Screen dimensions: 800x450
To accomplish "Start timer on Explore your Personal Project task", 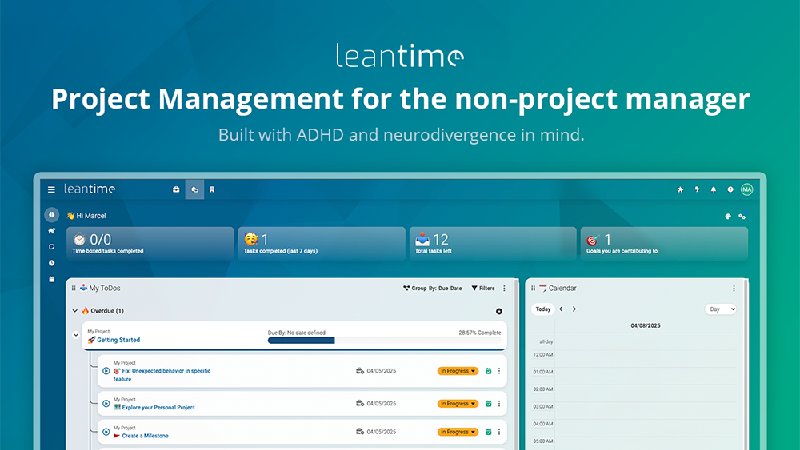I will (106, 404).
